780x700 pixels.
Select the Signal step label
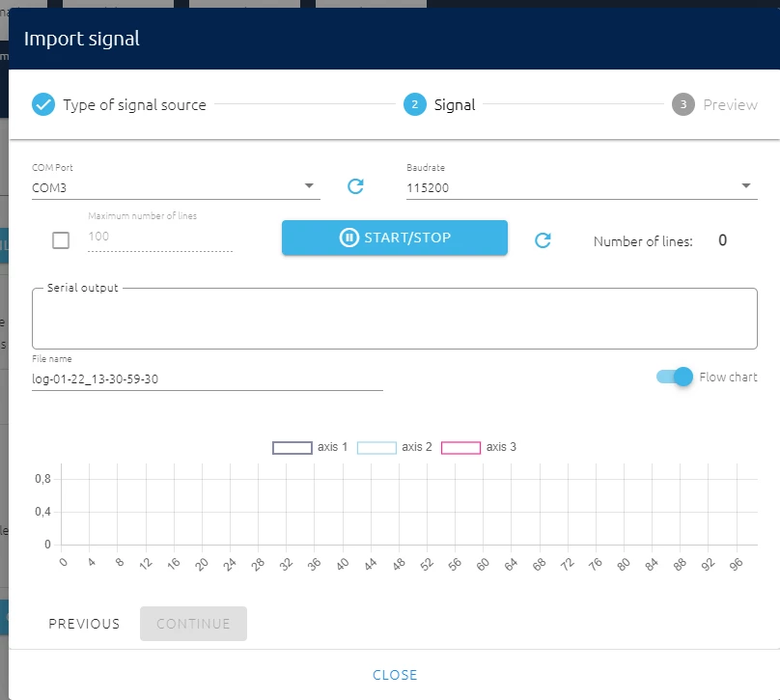pos(455,104)
